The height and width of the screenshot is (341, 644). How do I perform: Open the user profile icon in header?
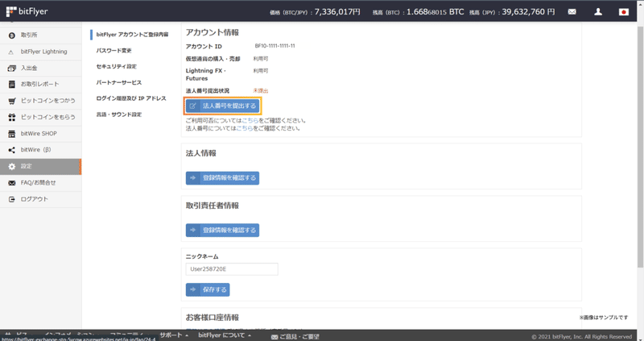[598, 12]
